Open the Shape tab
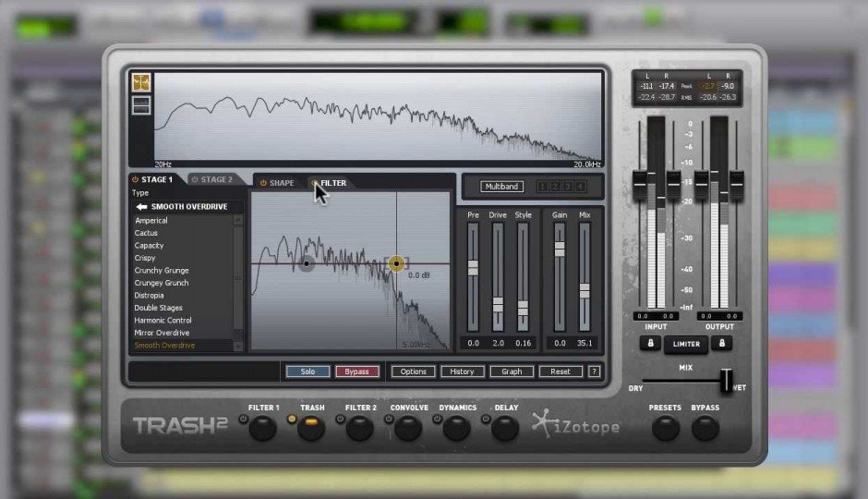Screen dimensions: 868x499 [282, 183]
